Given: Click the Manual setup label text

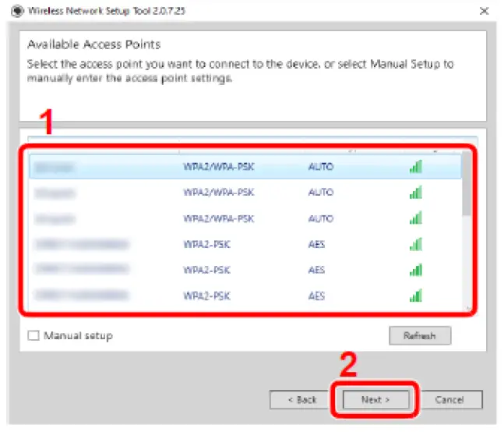Looking at the screenshot, I should click(78, 336).
